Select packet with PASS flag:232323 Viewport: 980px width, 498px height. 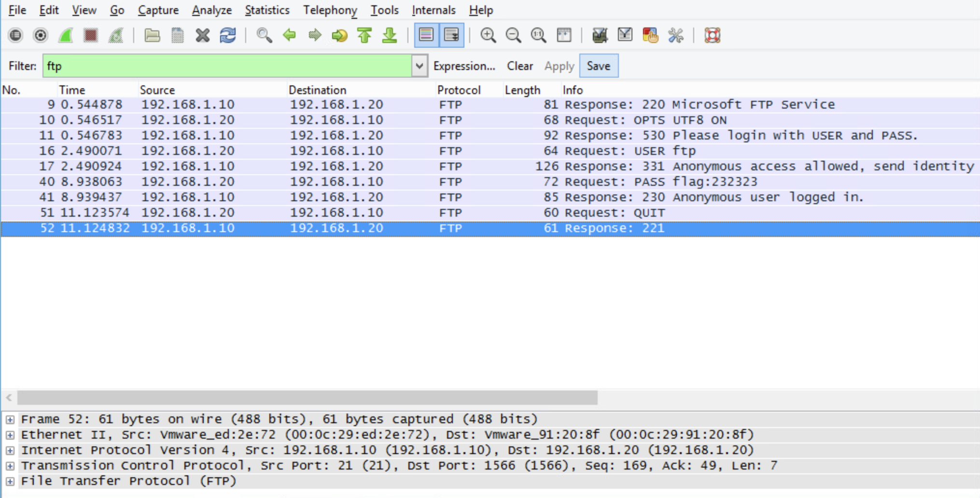pos(490,182)
